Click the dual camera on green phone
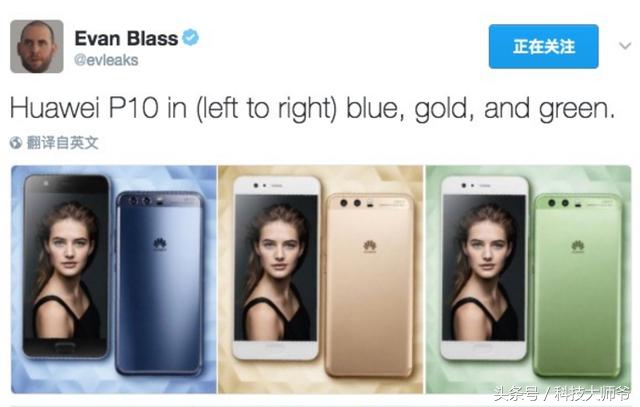This screenshot has width=640, height=407. (x=558, y=203)
